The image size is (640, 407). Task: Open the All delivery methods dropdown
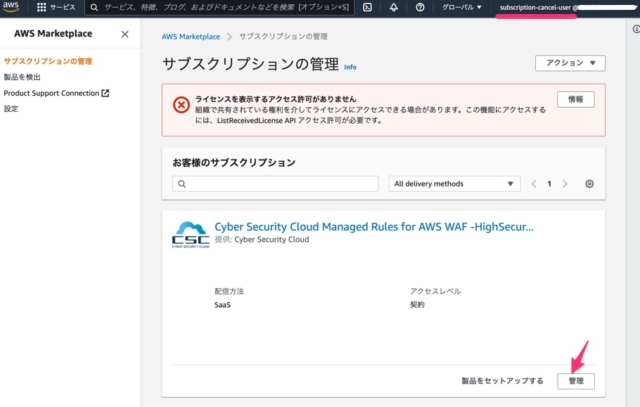(454, 184)
